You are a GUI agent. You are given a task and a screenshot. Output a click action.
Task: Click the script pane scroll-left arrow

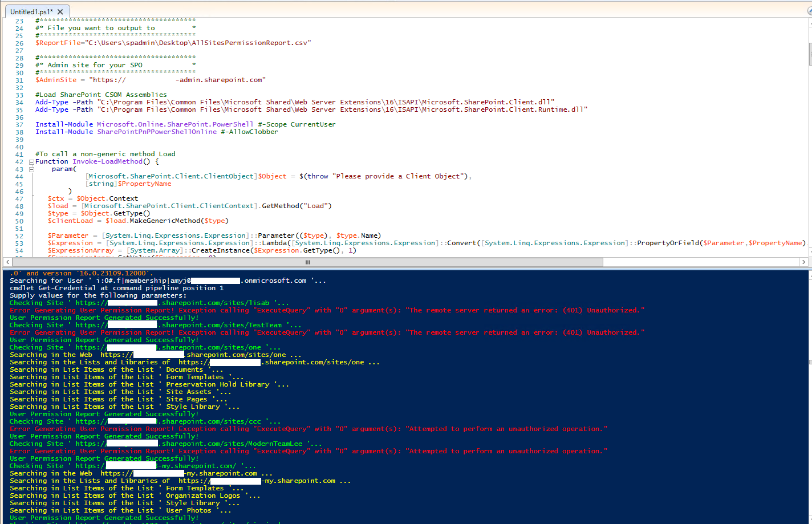point(7,262)
